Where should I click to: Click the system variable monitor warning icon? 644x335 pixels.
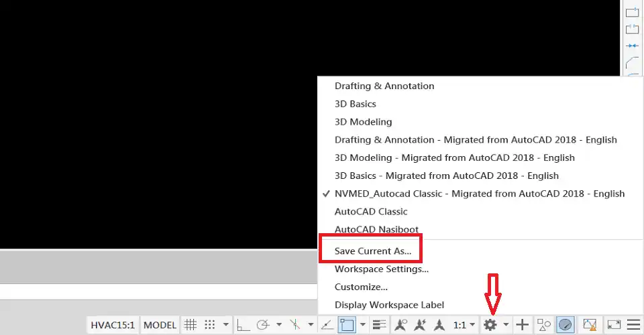[590, 325]
